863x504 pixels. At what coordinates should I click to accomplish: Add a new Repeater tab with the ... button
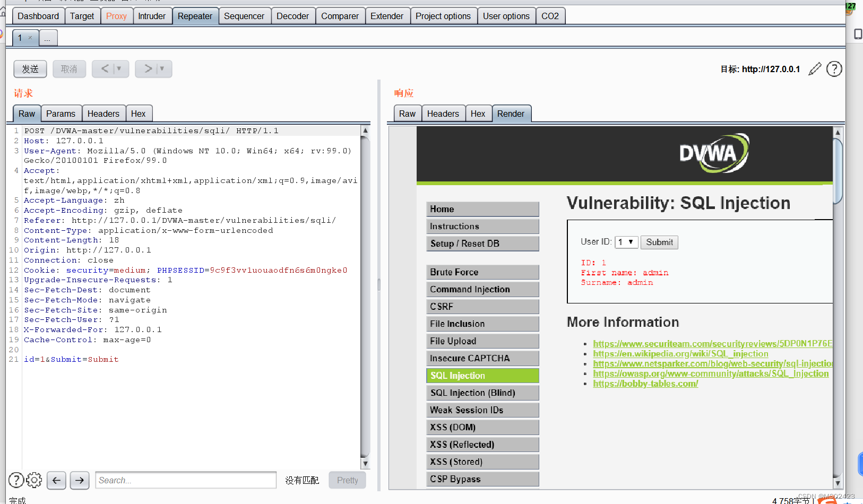coord(47,38)
